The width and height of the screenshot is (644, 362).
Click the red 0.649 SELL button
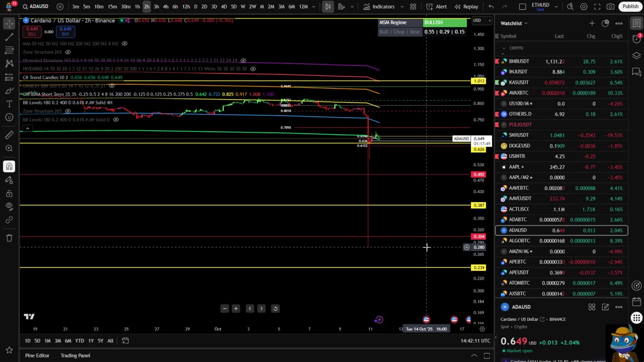[x=32, y=31]
